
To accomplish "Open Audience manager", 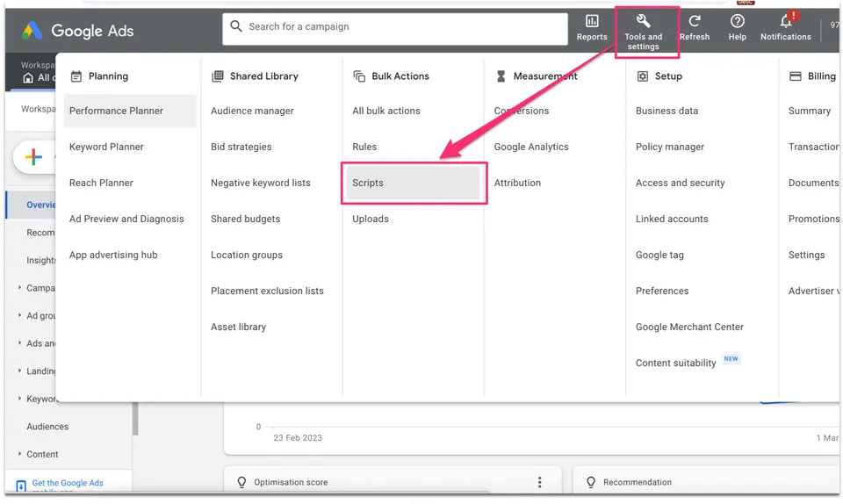I will point(252,111).
